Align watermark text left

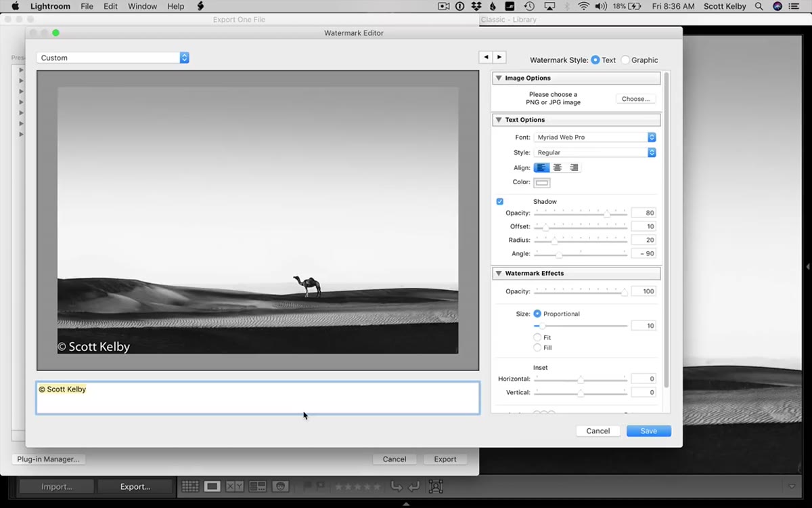pos(541,167)
